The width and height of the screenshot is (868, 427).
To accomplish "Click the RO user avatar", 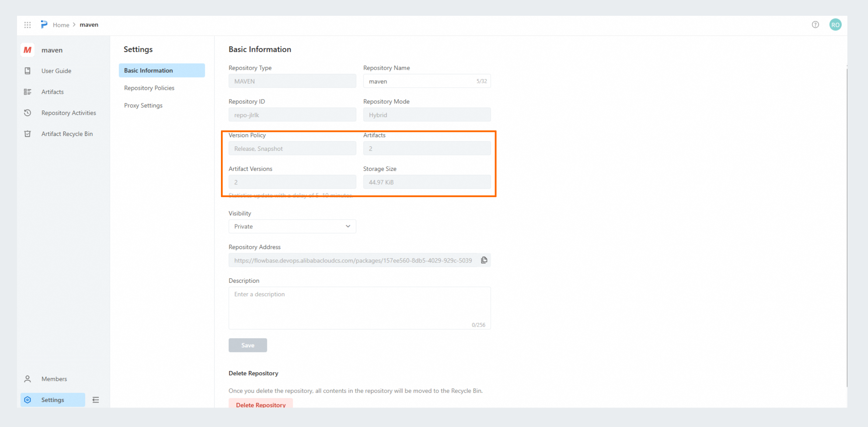I will (x=835, y=25).
